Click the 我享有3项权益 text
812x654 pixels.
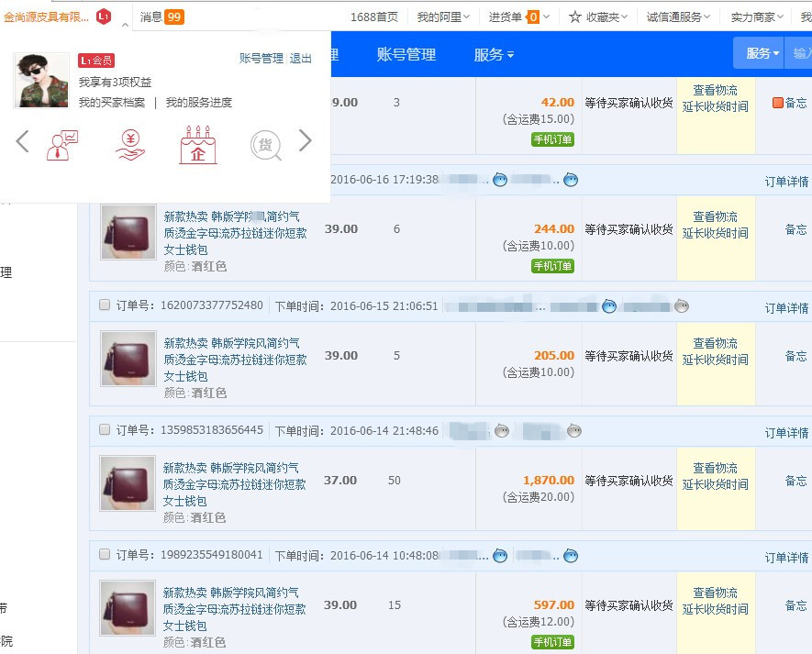[115, 82]
